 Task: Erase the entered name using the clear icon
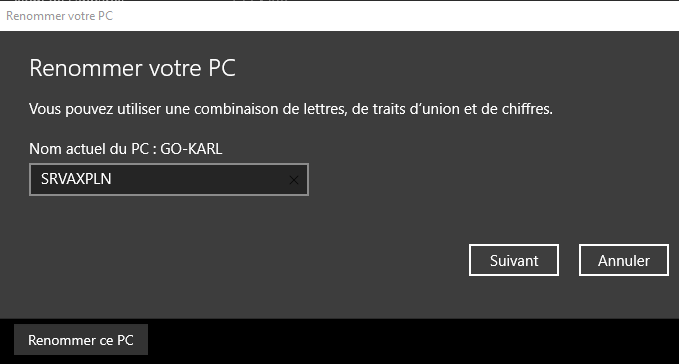(x=294, y=180)
